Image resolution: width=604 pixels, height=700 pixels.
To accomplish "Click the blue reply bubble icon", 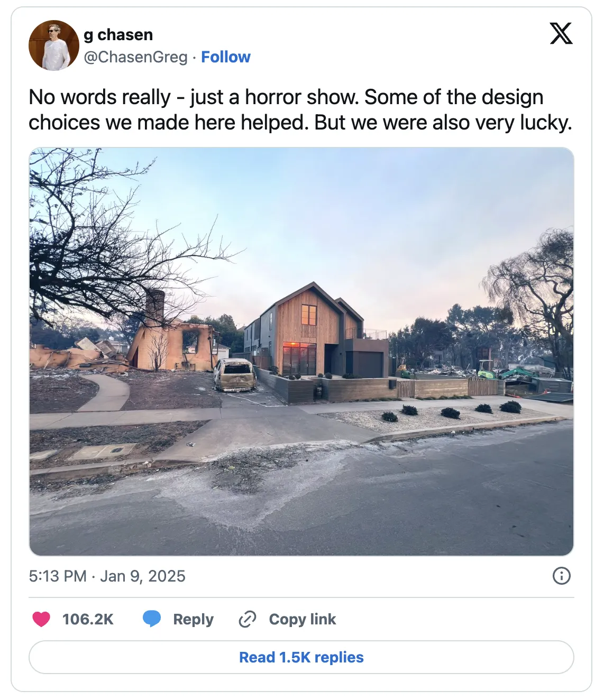I will click(x=152, y=619).
